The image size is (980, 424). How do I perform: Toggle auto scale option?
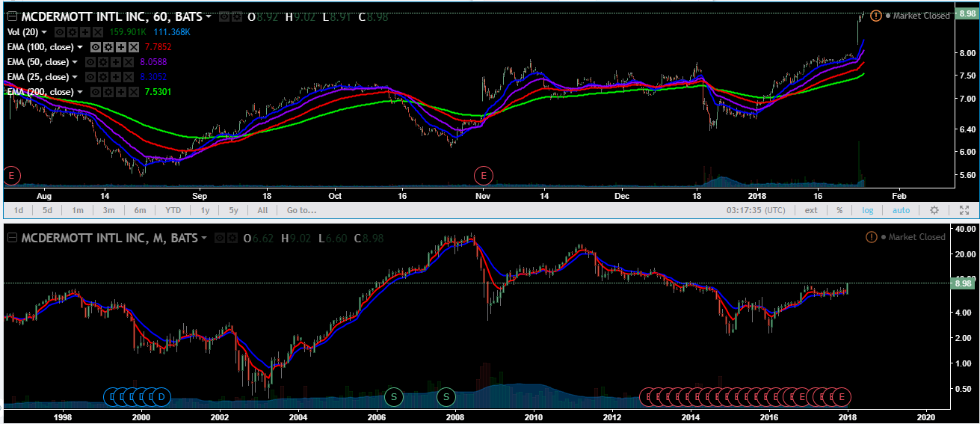[901, 210]
